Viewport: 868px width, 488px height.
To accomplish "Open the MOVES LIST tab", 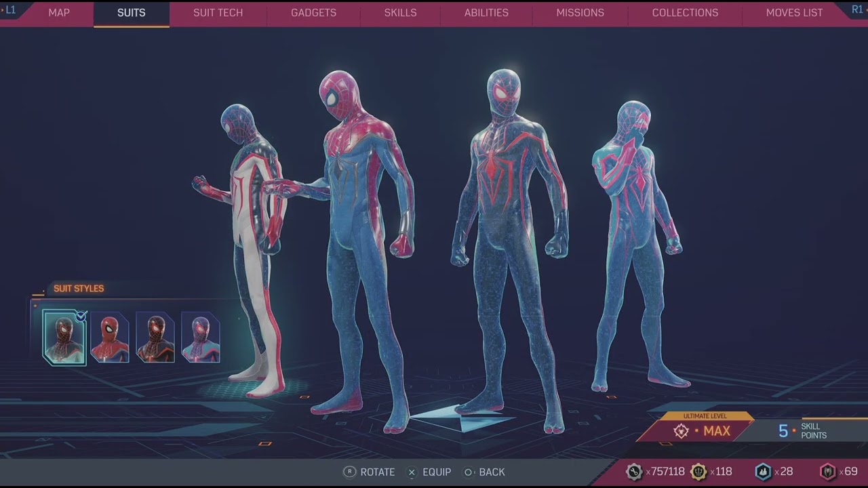I will click(794, 13).
